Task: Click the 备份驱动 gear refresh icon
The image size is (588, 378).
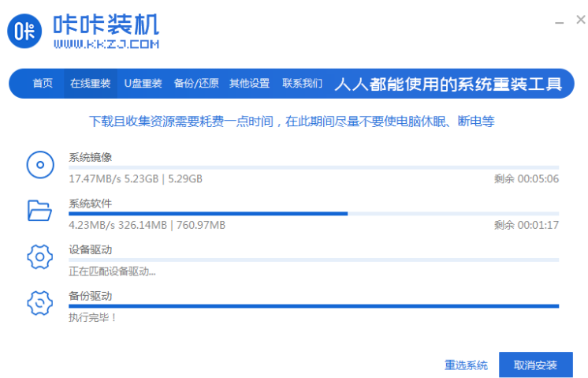Action: coord(39,303)
